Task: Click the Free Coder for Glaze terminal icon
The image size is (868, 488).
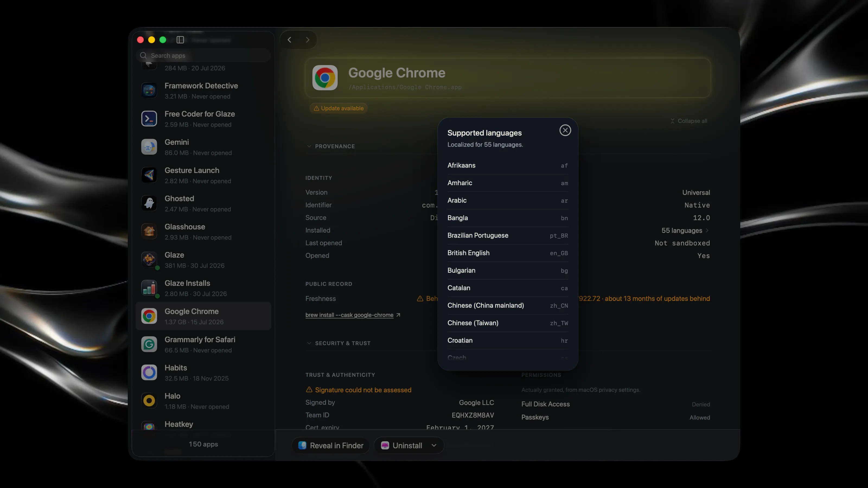Action: [x=149, y=118]
